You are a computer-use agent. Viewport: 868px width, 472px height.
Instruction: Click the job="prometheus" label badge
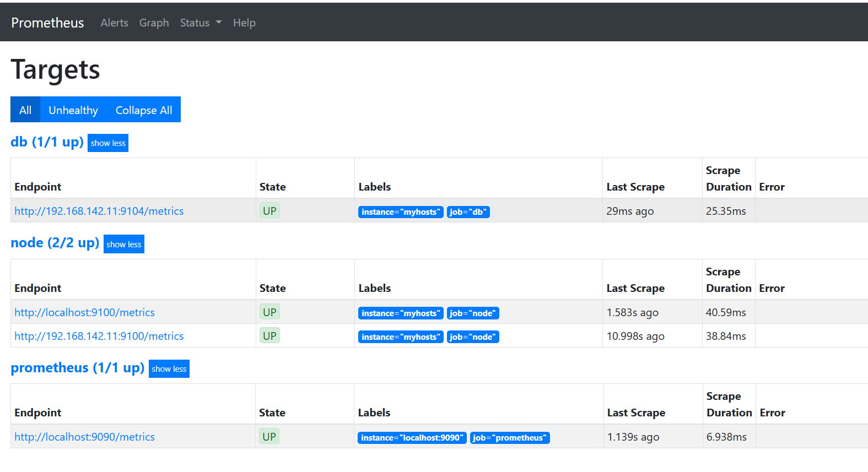tap(510, 437)
